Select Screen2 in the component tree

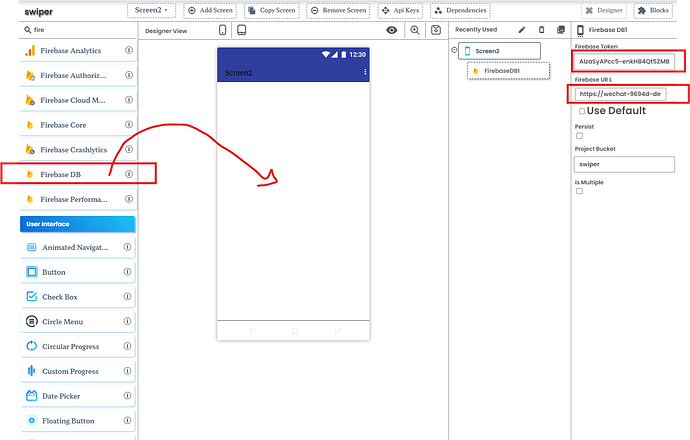(x=499, y=51)
